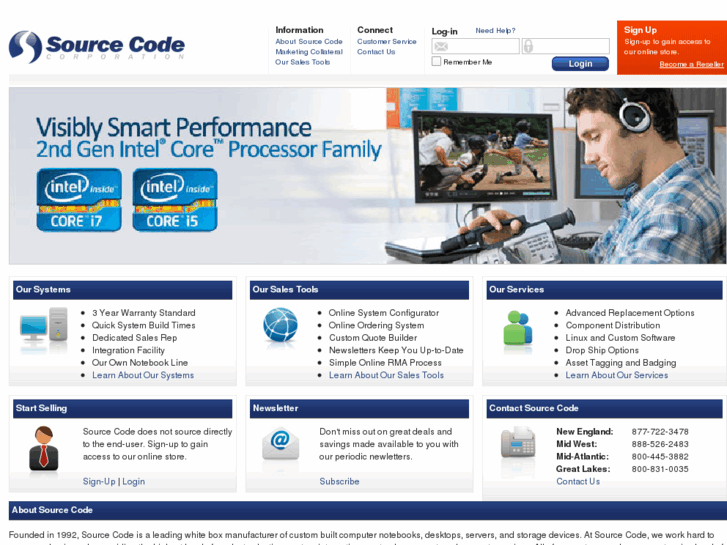Viewport: 727px width, 545px height.
Task: Click Subscribe link in Newsletter
Action: pos(339,481)
